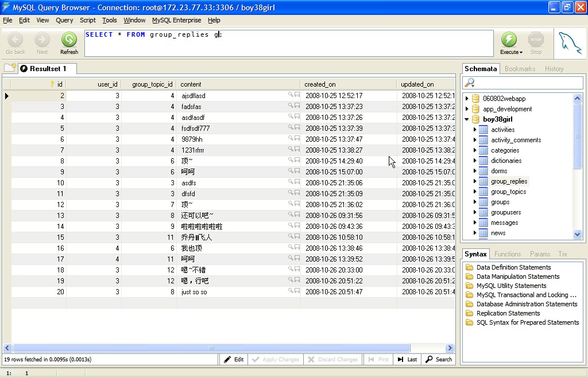This screenshot has width=588, height=378.
Task: Select the news table
Action: pyautogui.click(x=498, y=233)
